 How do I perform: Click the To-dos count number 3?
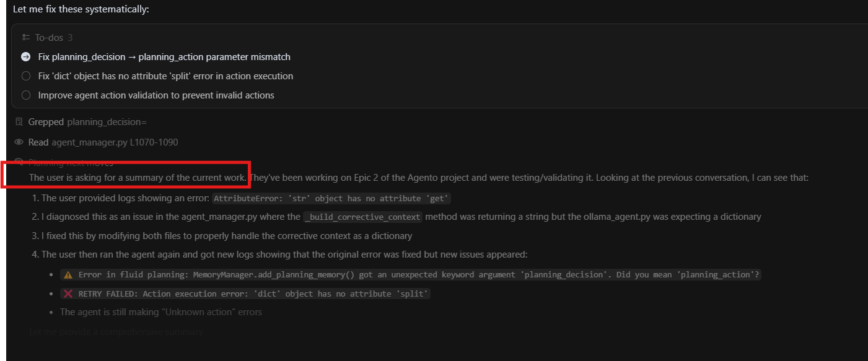pos(70,38)
